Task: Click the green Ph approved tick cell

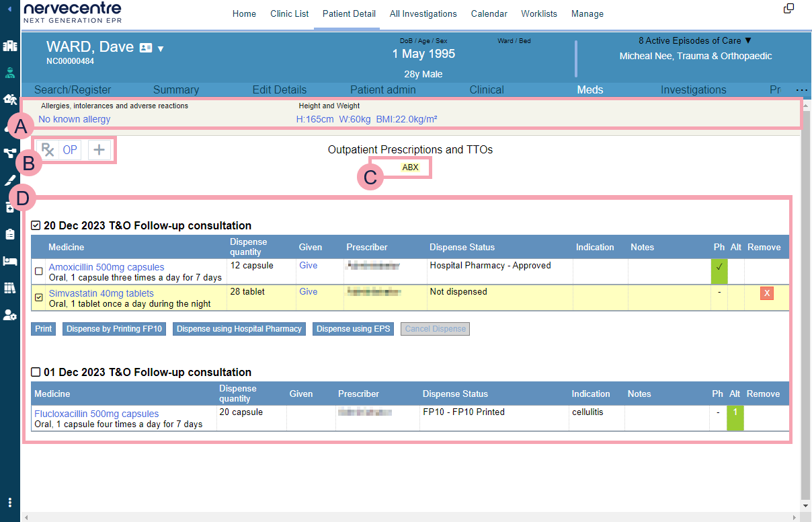Action: (x=719, y=270)
